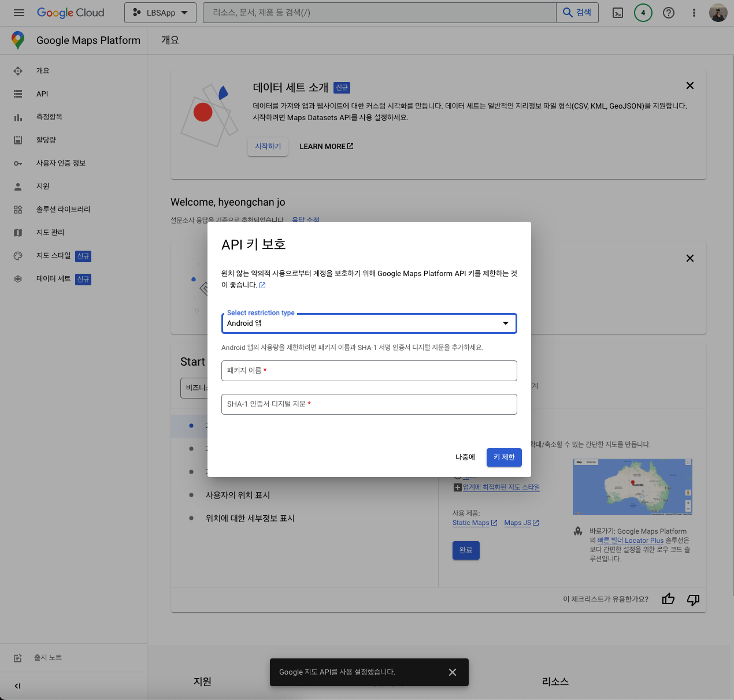Open the hamburger navigation menu
Viewport: 734px width, 700px height.
pyautogui.click(x=19, y=13)
